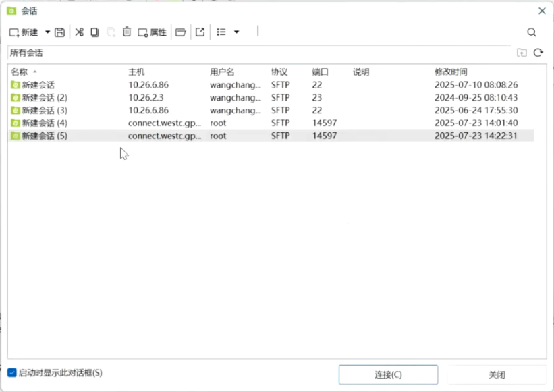Click the search magnifier icon
Image resolution: width=554 pixels, height=392 pixels.
pyautogui.click(x=532, y=32)
